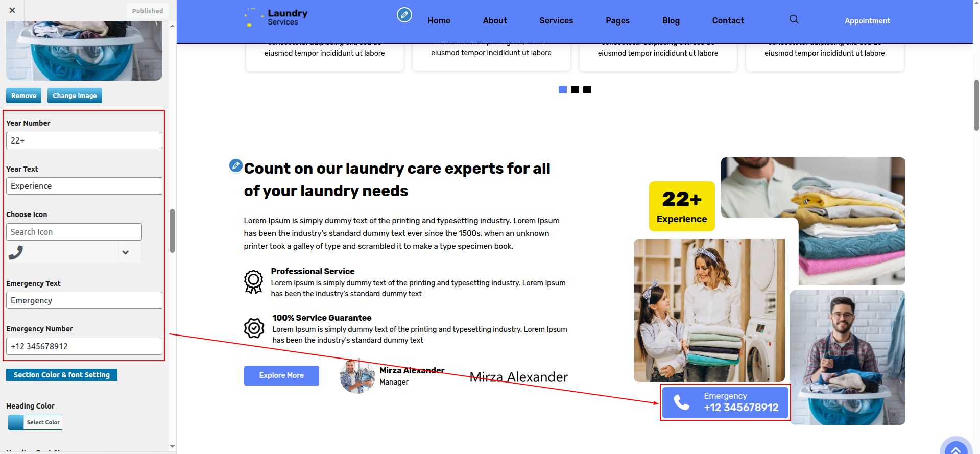
Task: Click the Explore More button
Action: [281, 375]
